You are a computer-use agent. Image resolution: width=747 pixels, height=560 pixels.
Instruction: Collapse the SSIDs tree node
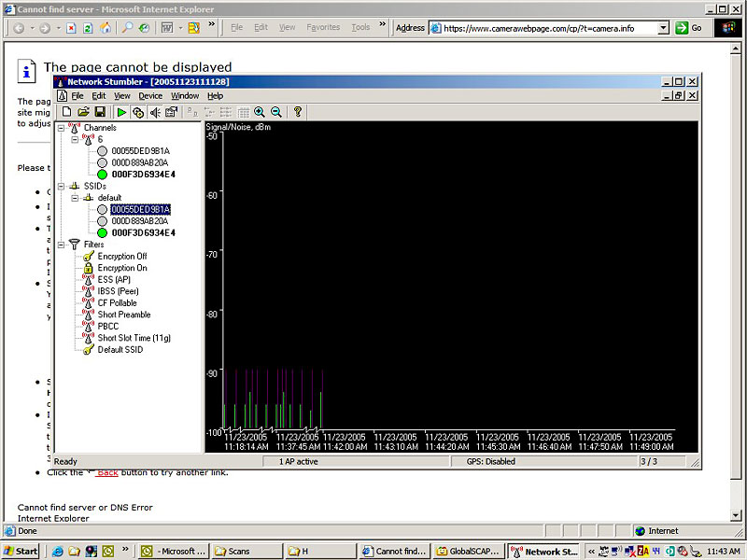(x=62, y=186)
